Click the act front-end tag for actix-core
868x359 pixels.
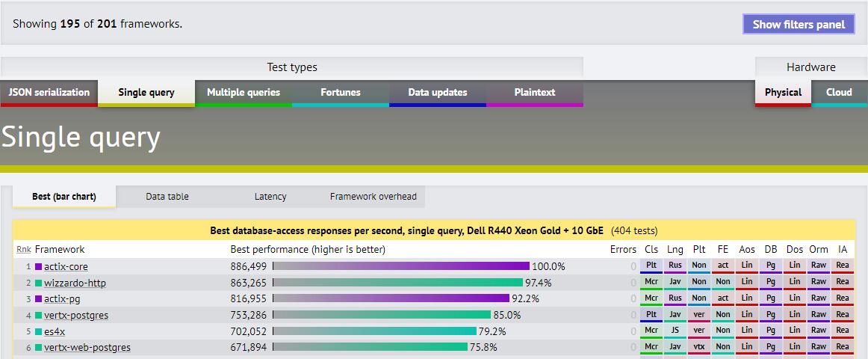coord(723,266)
